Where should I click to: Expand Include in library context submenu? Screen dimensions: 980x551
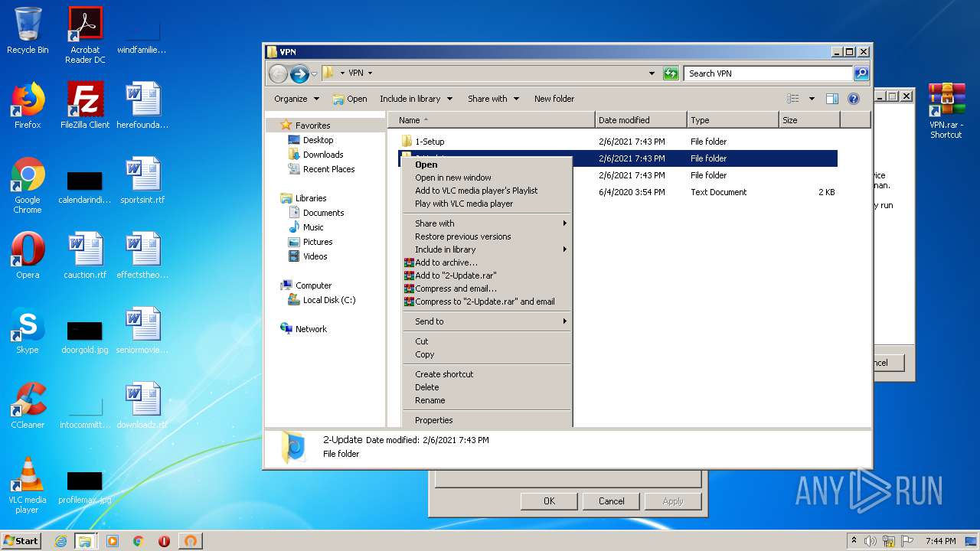tap(487, 249)
